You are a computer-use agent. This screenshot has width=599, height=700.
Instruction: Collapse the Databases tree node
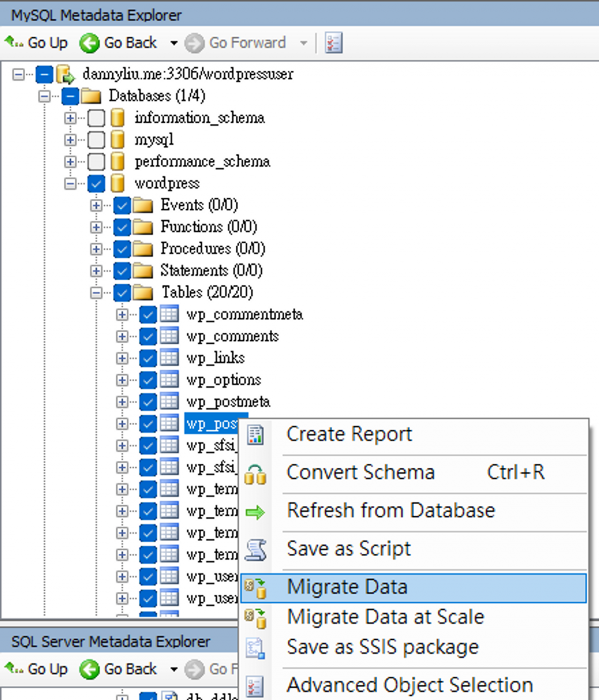coord(44,96)
